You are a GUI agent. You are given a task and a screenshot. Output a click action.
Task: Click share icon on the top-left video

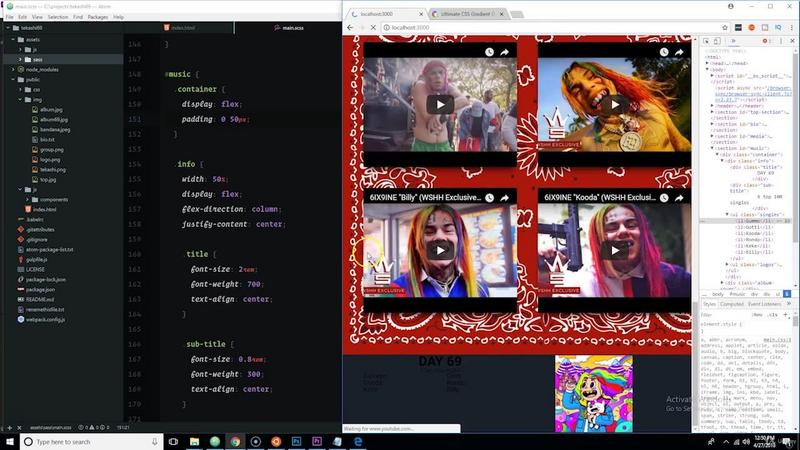505,52
